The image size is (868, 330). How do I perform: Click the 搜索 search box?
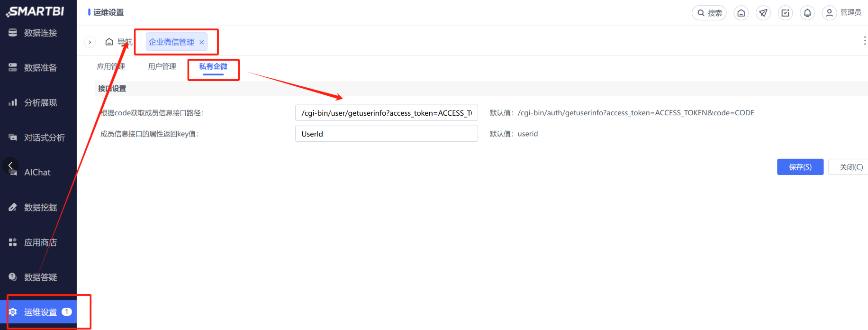[709, 13]
